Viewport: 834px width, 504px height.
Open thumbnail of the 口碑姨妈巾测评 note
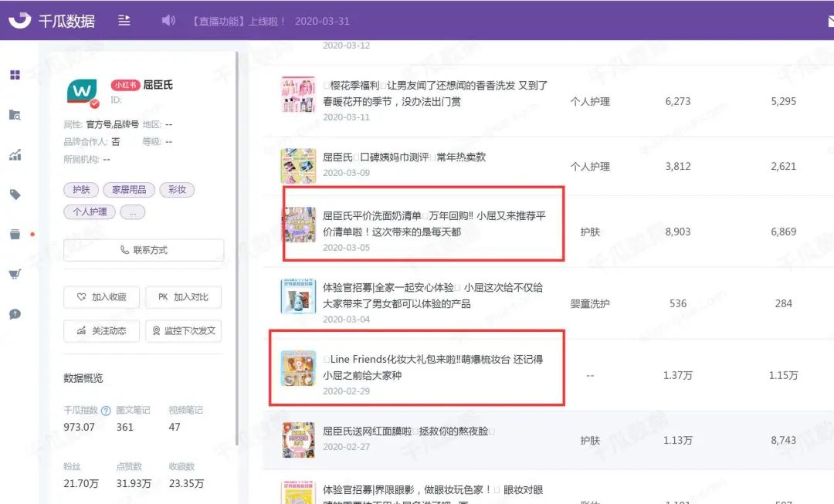coord(298,166)
